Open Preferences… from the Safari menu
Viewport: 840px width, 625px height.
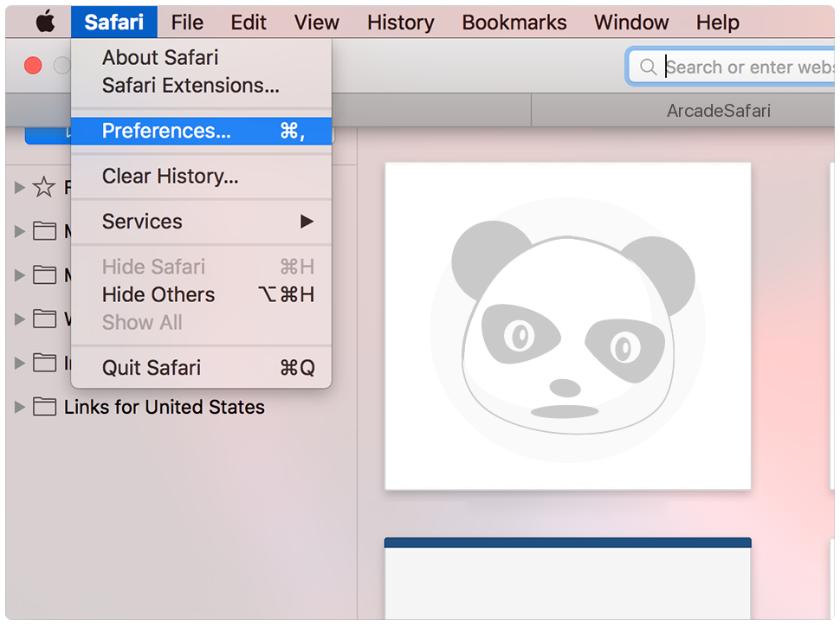point(202,131)
